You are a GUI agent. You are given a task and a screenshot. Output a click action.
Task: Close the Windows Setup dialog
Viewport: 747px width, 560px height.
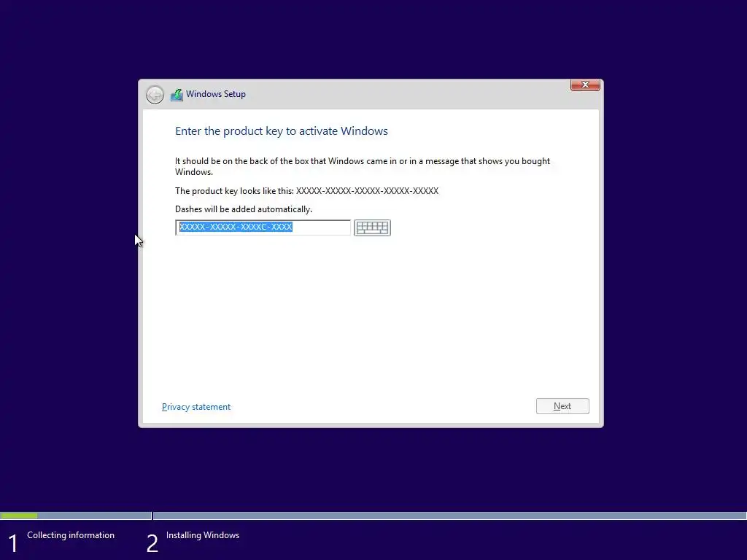(585, 85)
